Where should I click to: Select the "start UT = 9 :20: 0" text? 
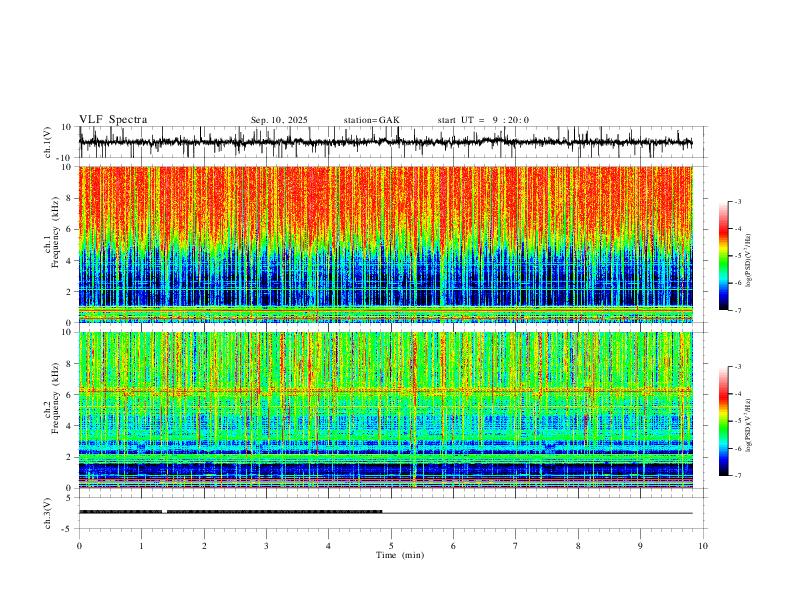(483, 120)
